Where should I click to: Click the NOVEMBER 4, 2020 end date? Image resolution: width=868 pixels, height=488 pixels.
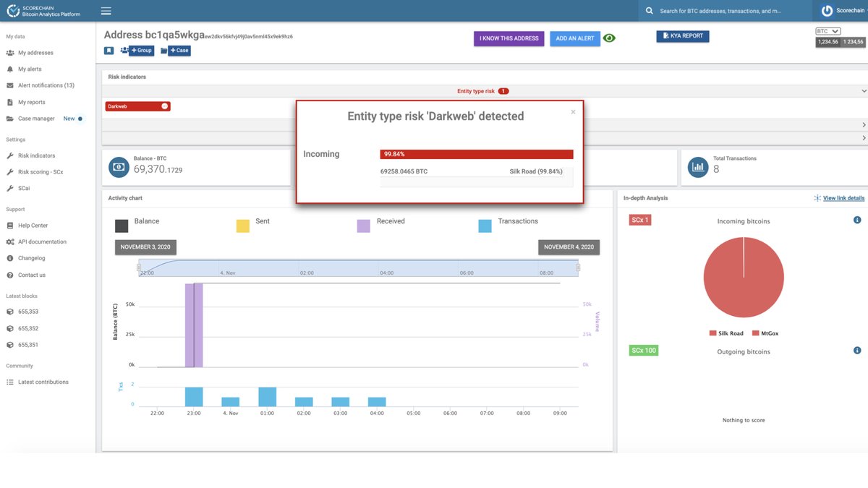(x=569, y=247)
